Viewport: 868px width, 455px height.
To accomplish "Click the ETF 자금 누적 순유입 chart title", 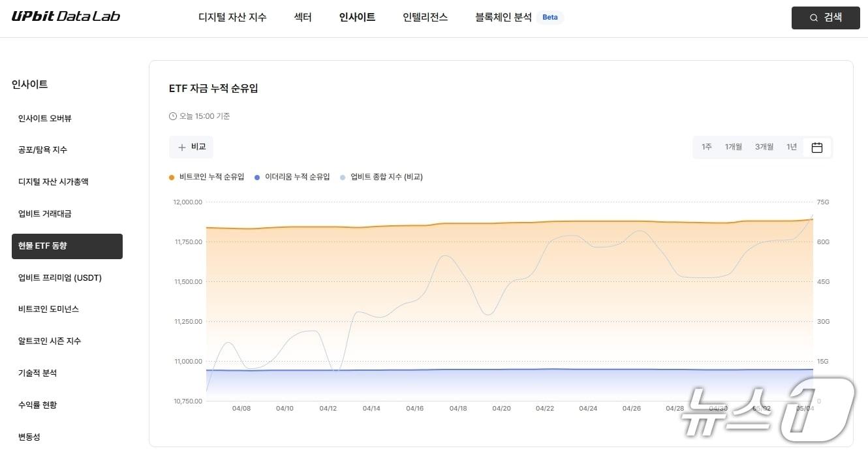I will coord(213,88).
